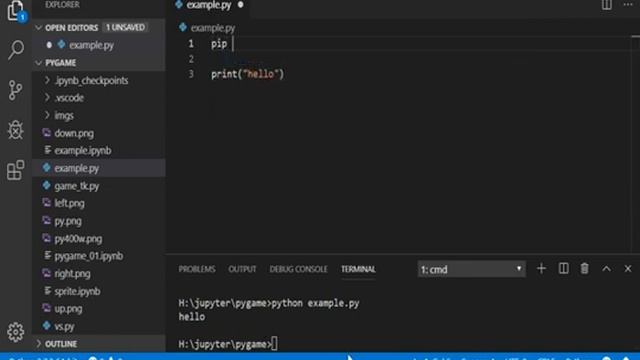Switch to the Problems tab
This screenshot has height=360, width=640.
click(x=197, y=269)
